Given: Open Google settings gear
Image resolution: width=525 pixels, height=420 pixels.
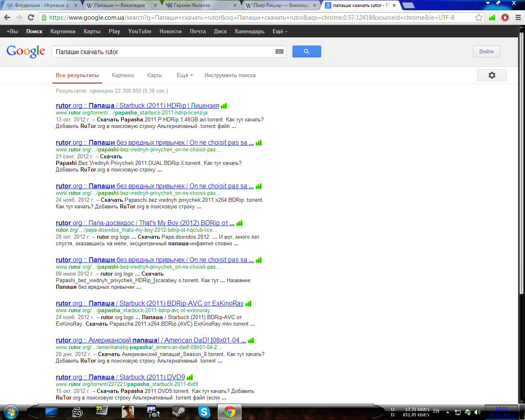Looking at the screenshot, I should tap(492, 75).
